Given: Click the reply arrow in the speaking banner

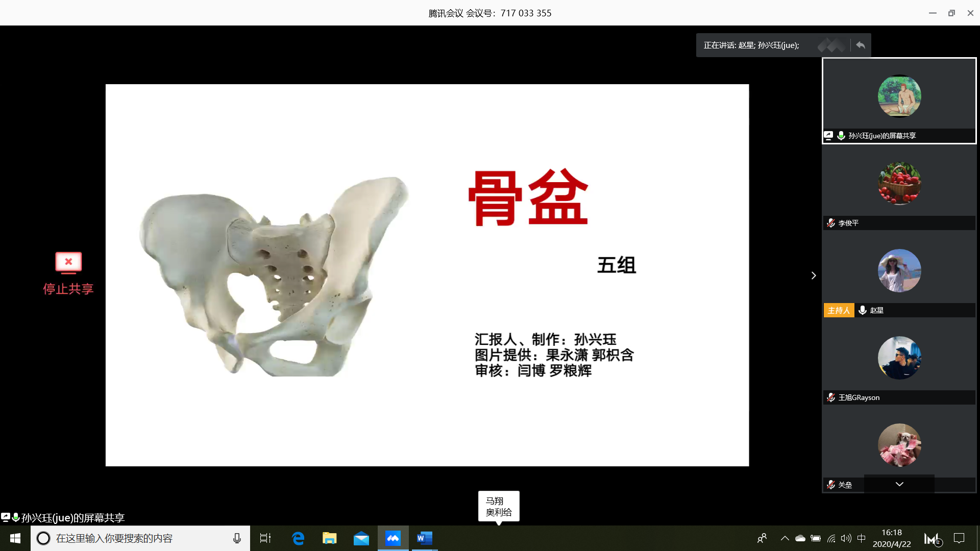Looking at the screenshot, I should [861, 45].
